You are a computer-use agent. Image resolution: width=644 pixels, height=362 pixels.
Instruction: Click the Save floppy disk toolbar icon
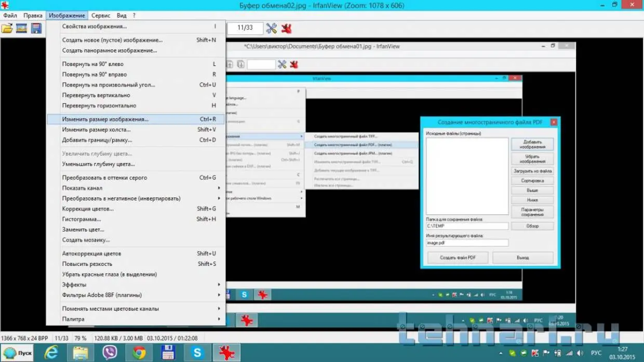point(36,28)
